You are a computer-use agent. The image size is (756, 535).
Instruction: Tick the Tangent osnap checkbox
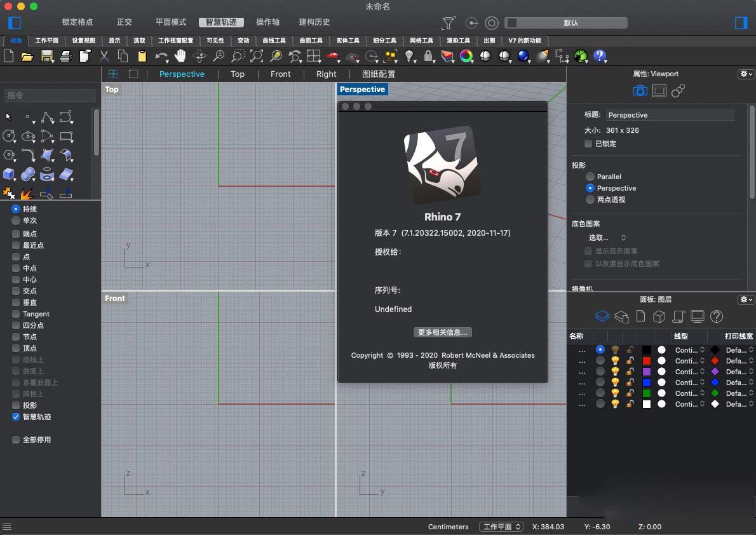(16, 314)
